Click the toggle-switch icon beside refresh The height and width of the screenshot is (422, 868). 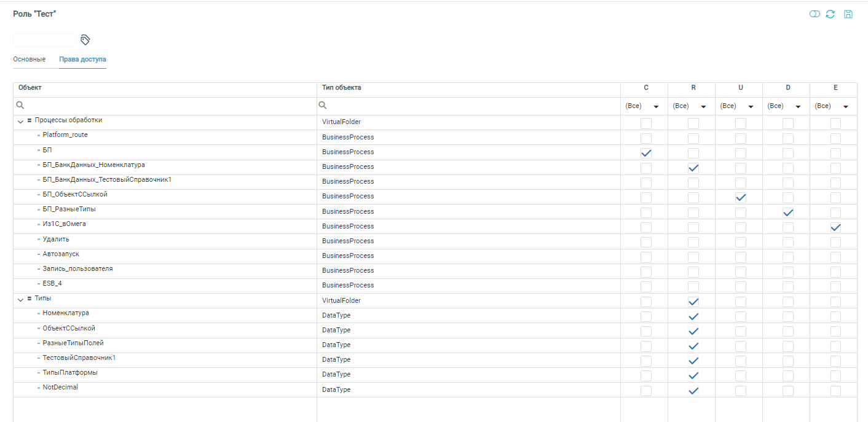point(815,14)
